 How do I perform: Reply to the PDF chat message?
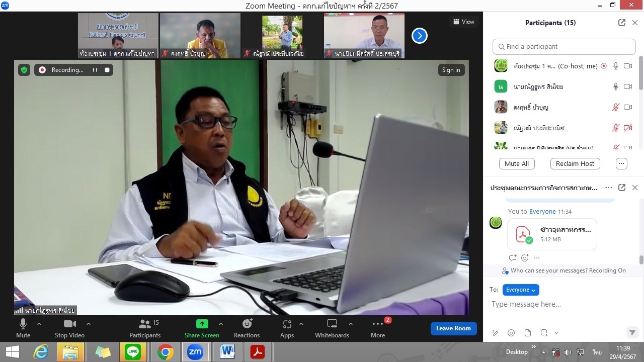513,258
